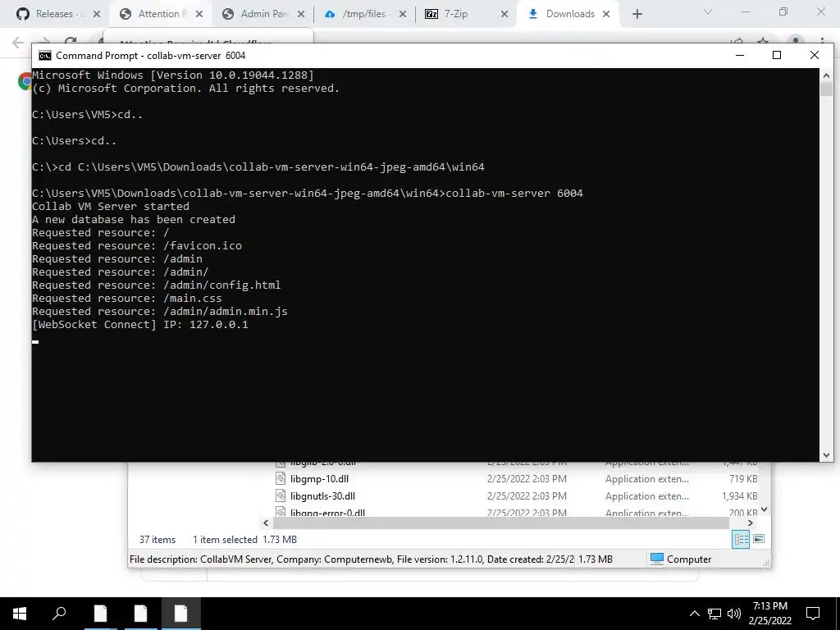Close the Command Prompt window
Image resolution: width=840 pixels, height=630 pixels.
tap(815, 55)
